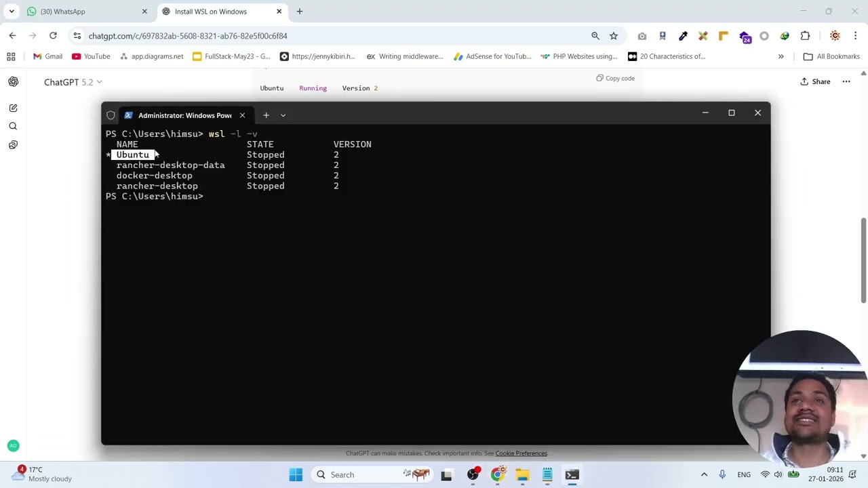Open app.diagrams.net bookmark
The height and width of the screenshot is (488, 868).
pos(151,56)
